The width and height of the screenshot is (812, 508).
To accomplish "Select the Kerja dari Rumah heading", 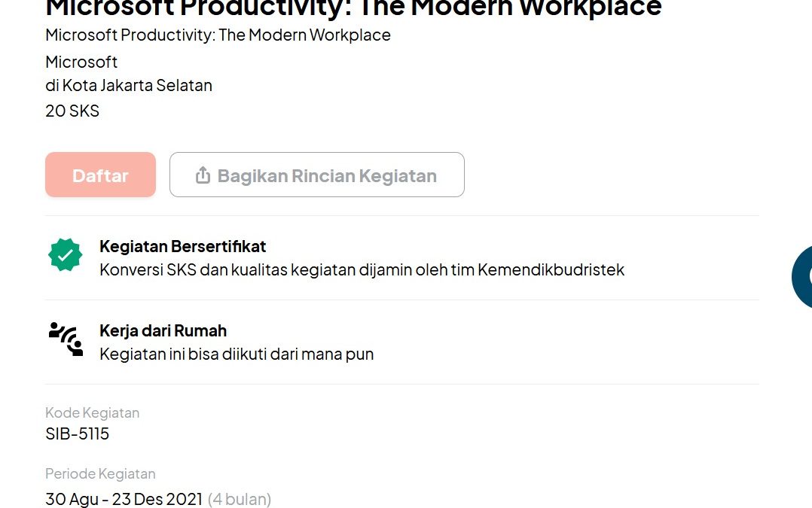I will pyautogui.click(x=163, y=330).
